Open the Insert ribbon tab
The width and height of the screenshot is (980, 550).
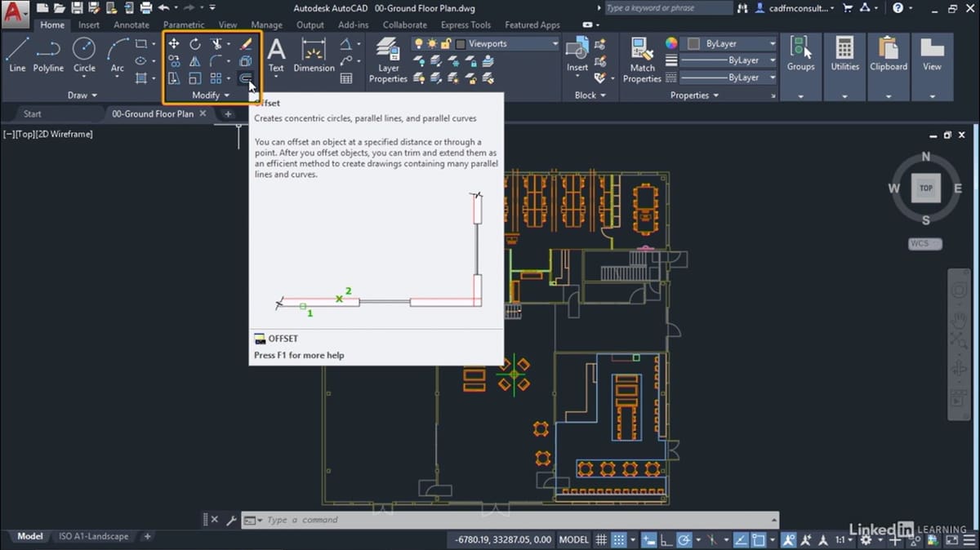[x=89, y=25]
